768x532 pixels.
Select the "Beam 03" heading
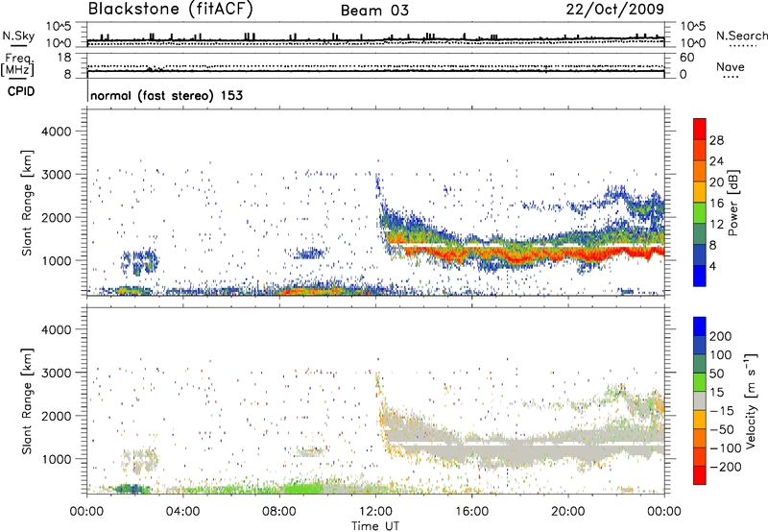coord(374,11)
